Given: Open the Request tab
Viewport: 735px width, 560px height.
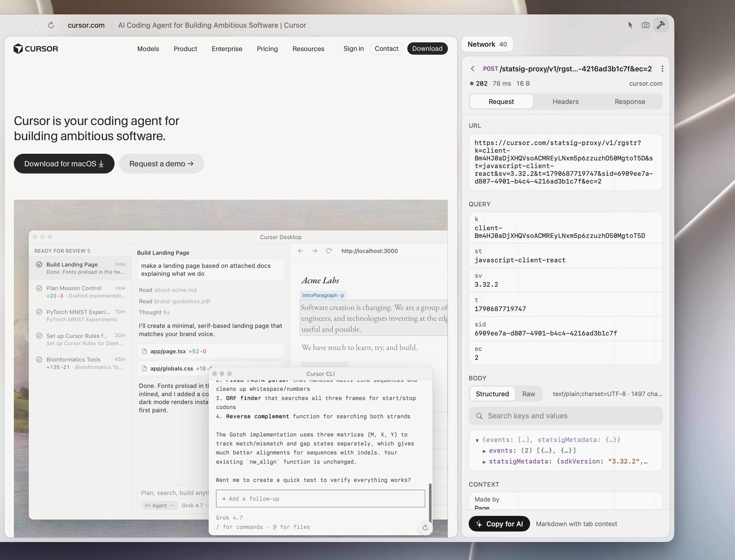Looking at the screenshot, I should (501, 101).
